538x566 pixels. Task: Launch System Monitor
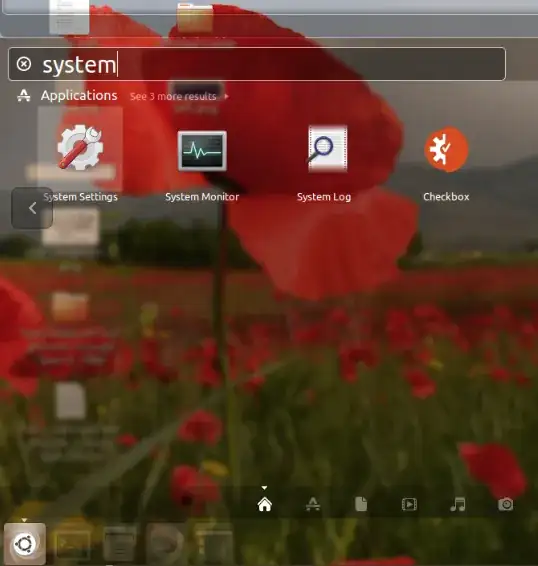[202, 151]
